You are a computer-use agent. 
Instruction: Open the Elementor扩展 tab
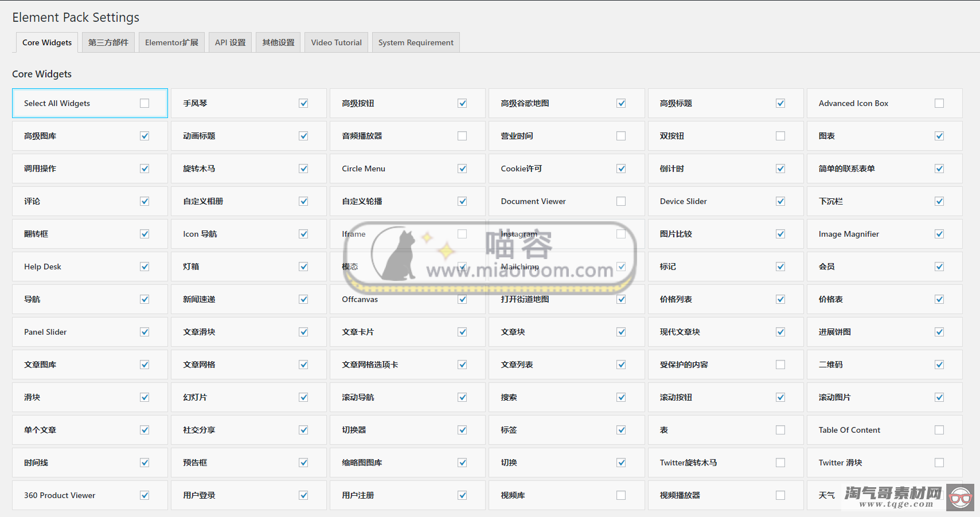pyautogui.click(x=171, y=42)
